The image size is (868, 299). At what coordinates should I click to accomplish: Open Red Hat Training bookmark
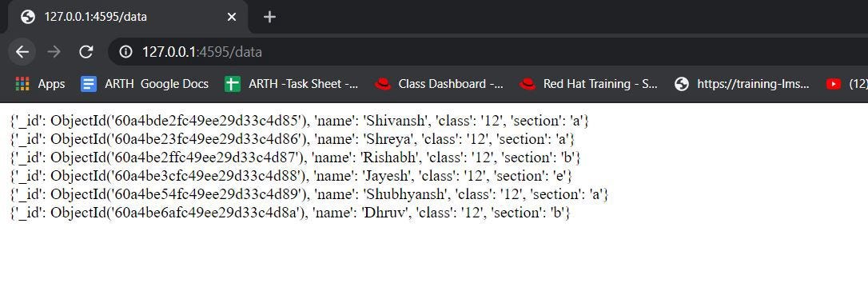(588, 84)
